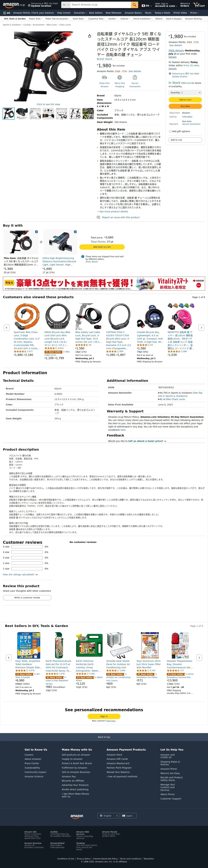Expand the Power Tools submenu

tap(35, 19)
